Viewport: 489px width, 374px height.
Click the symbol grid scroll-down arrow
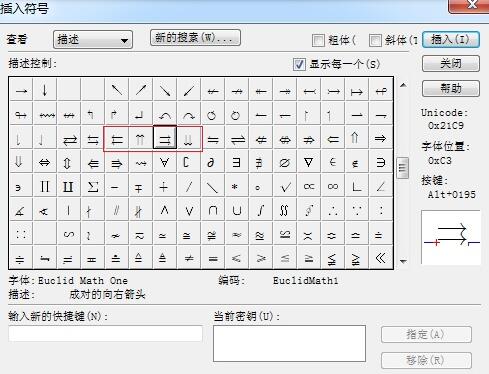pyautogui.click(x=403, y=261)
